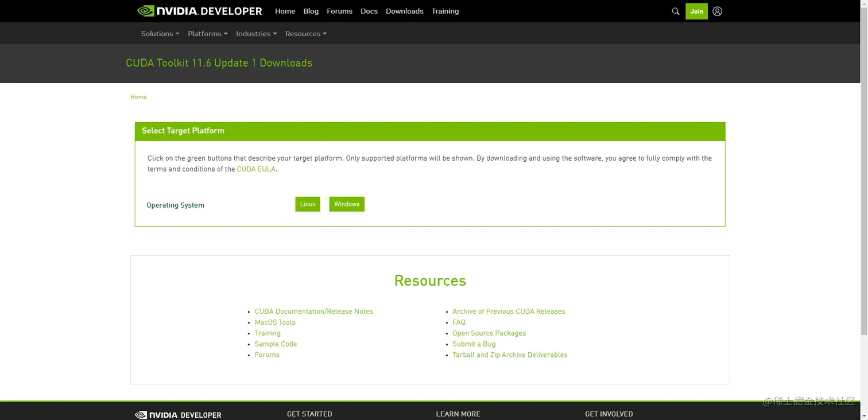Image resolution: width=868 pixels, height=420 pixels.
Task: Expand the Solutions dropdown menu
Action: coord(160,34)
